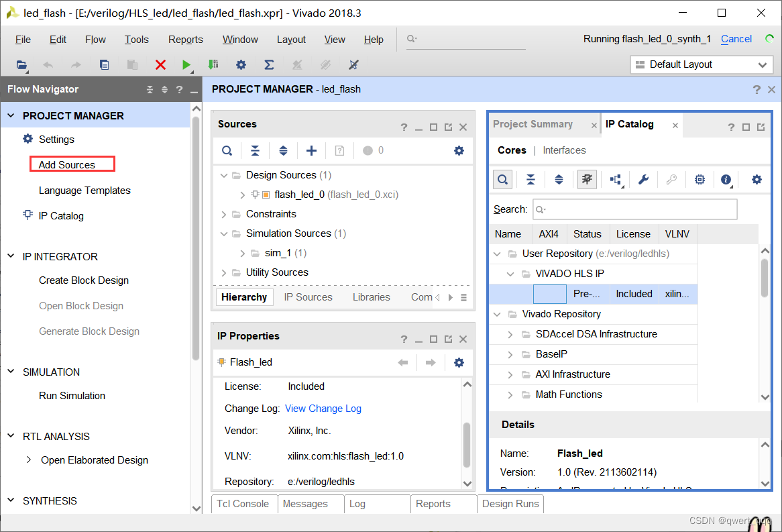Collapse IP INTEGRATOR section
782x532 pixels.
[11, 256]
